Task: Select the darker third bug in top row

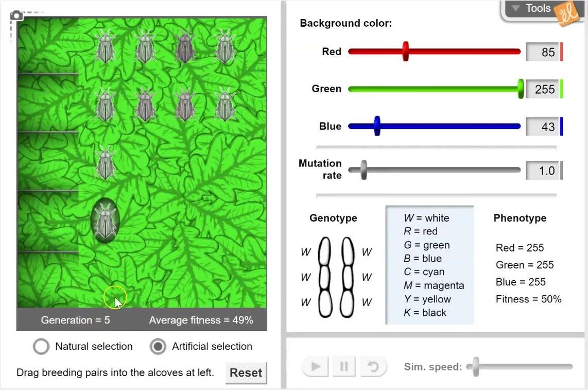Action: click(x=185, y=46)
